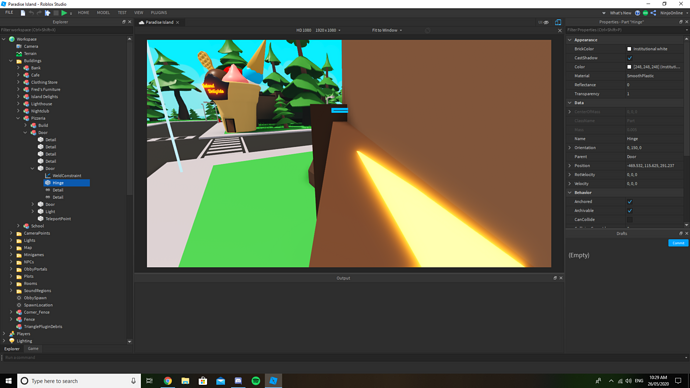Click the blue Commit button in Drafts

coord(678,243)
